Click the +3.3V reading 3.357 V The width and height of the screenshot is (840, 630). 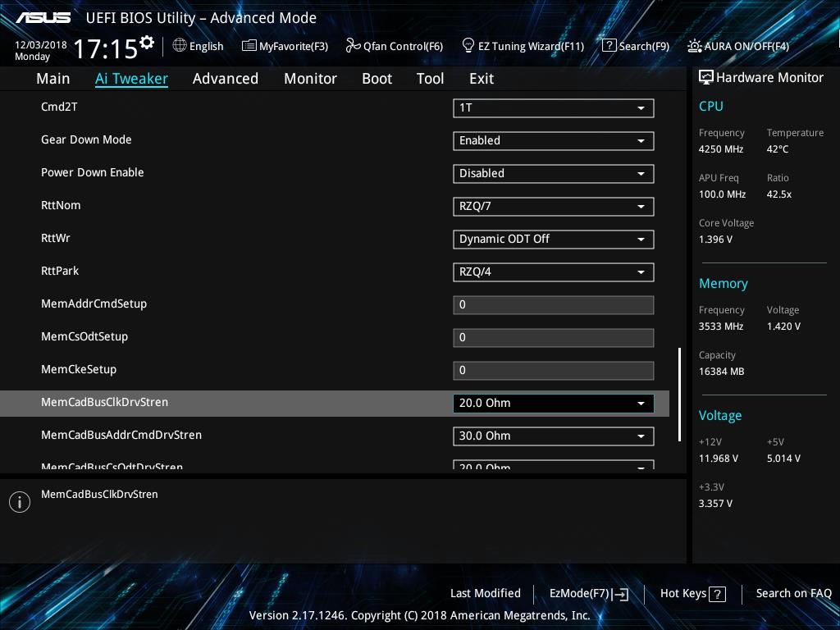click(x=715, y=504)
